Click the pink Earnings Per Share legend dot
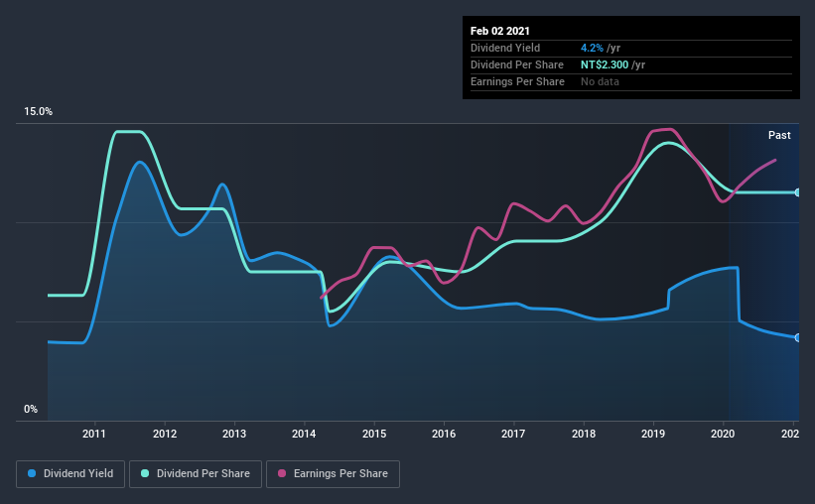815x504 pixels. point(282,473)
